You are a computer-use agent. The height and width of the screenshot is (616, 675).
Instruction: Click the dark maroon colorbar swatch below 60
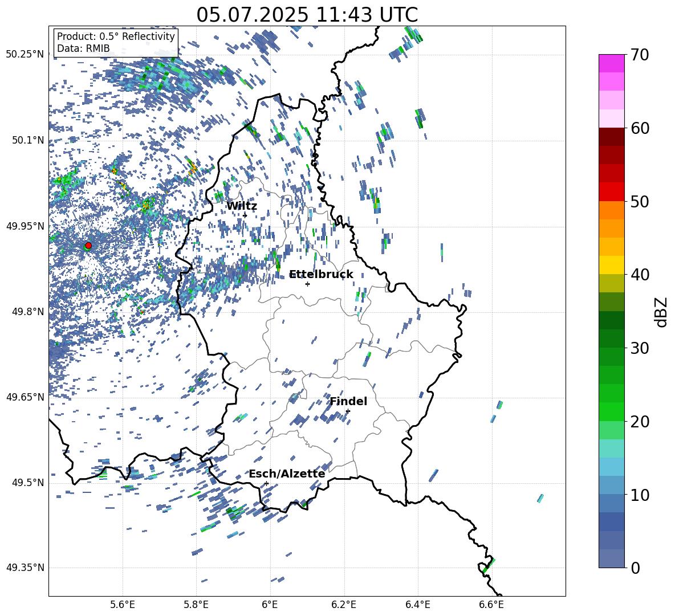612,137
